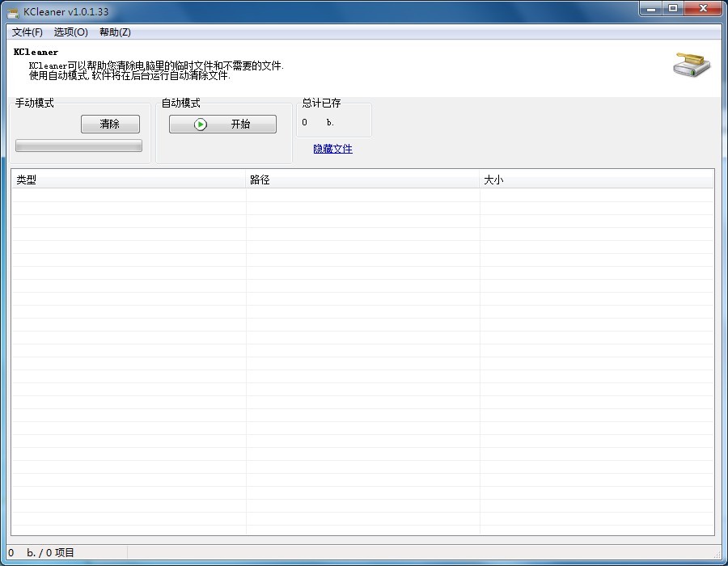
Task: Click the "KCleaner v1.0.1.33" title bar text
Action: click(66, 12)
